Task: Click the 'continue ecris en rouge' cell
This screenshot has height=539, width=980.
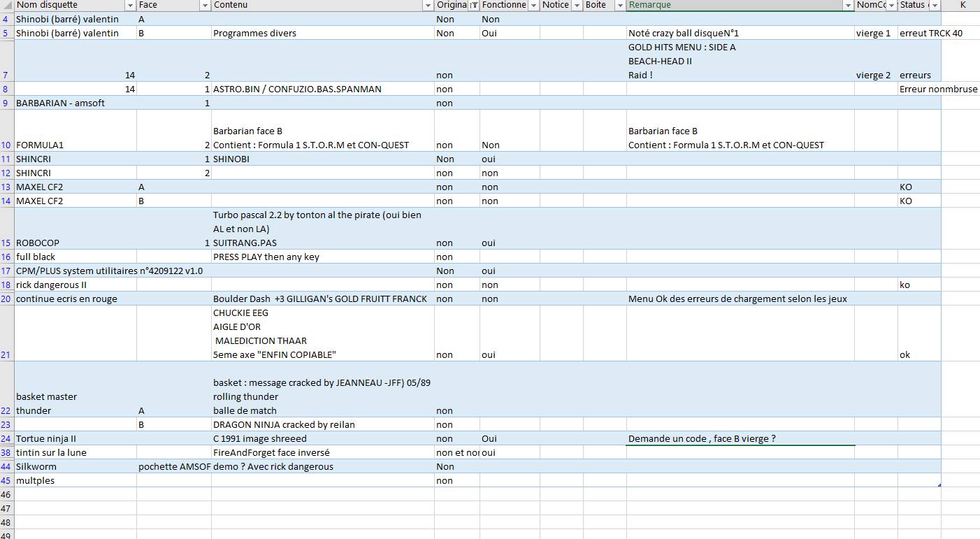Action: click(75, 299)
